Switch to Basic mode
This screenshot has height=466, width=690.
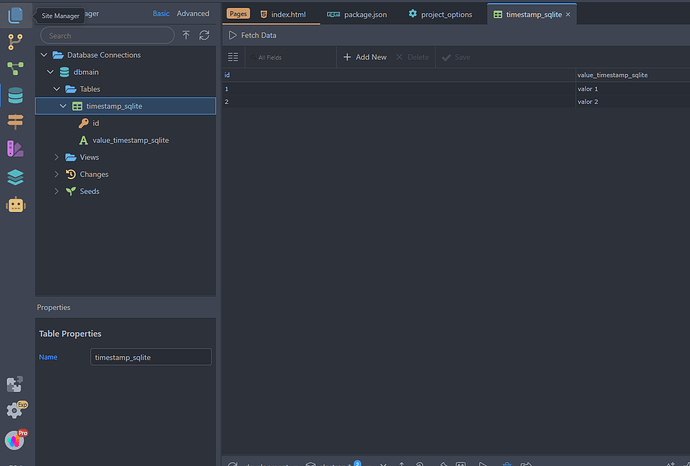pyautogui.click(x=161, y=14)
